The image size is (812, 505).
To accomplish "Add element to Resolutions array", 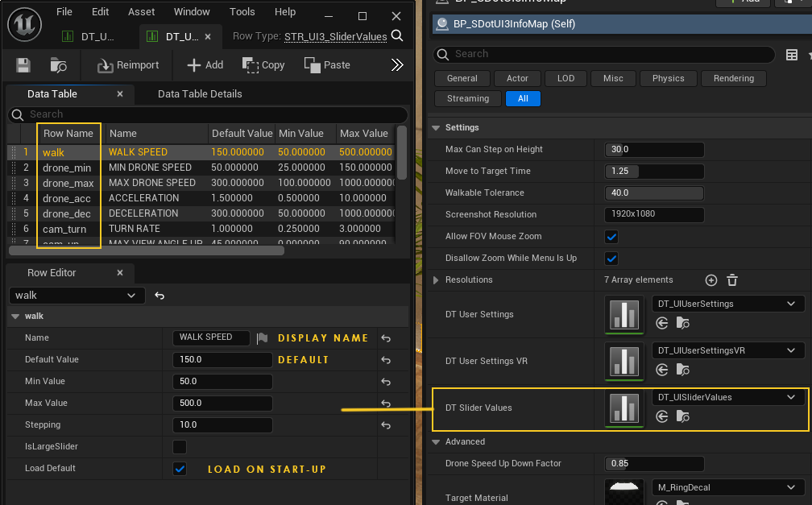I will pos(711,280).
